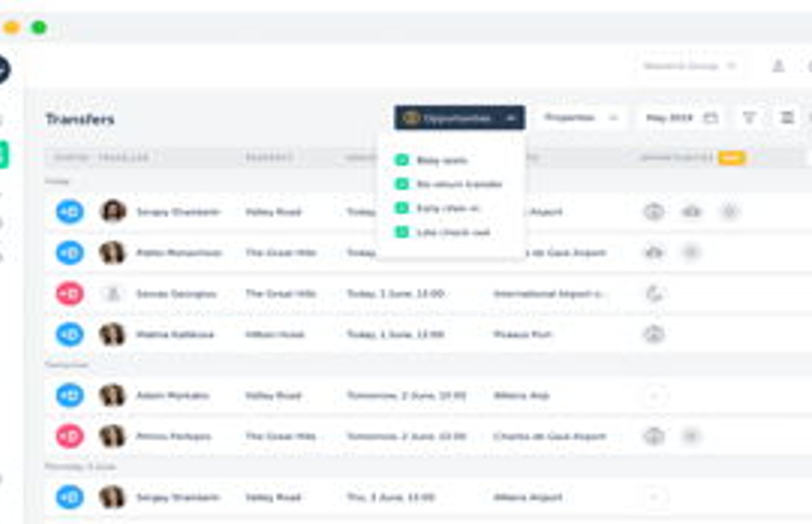Click blue status icon in Tomorrow Valley Road row
The height and width of the screenshot is (524, 812).
(70, 395)
